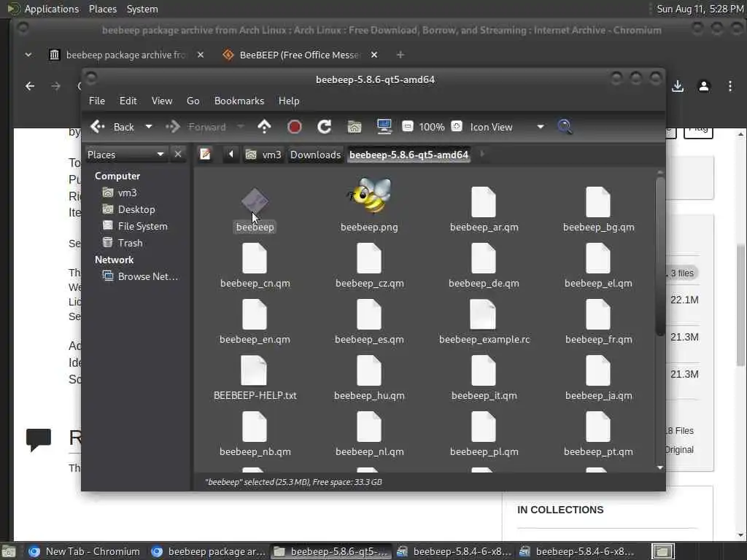Image resolution: width=747 pixels, height=560 pixels.
Task: Click the Downloads breadcrumb button
Action: point(315,155)
